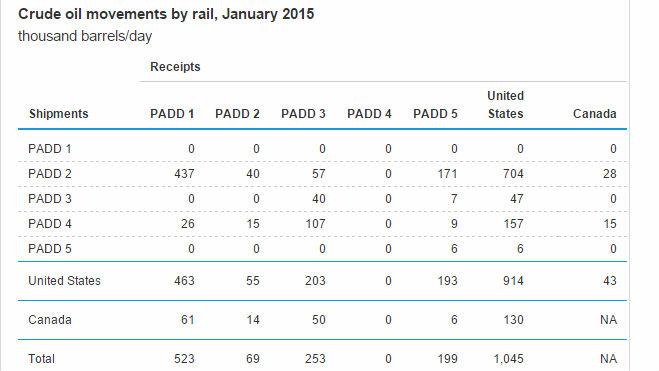Click the United States row label
Screen dimensions: 659x371
coord(64,281)
